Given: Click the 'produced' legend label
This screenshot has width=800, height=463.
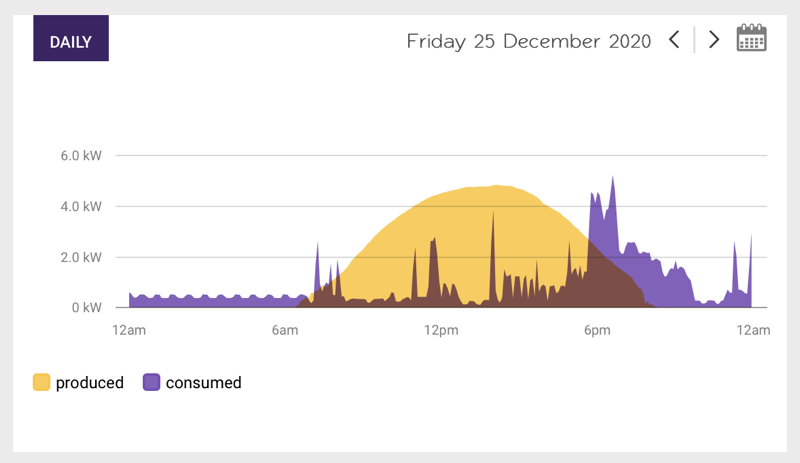Looking at the screenshot, I should (90, 382).
